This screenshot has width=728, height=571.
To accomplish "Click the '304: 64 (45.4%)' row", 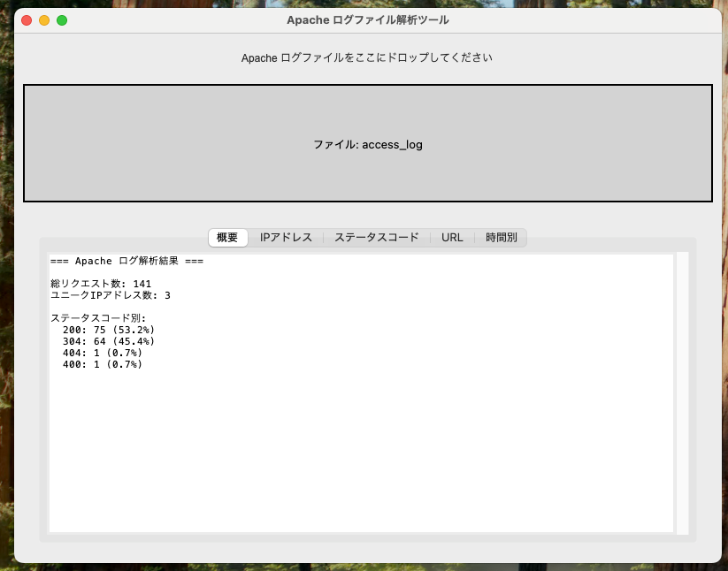I will [109, 341].
